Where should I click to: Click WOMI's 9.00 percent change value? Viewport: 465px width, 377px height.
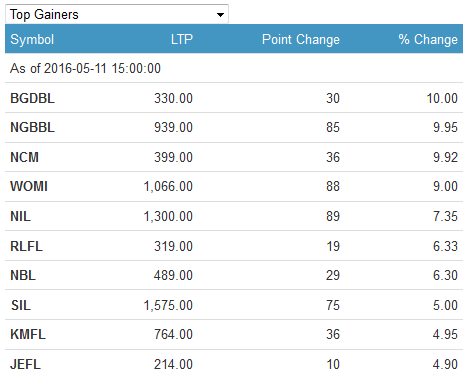point(445,186)
